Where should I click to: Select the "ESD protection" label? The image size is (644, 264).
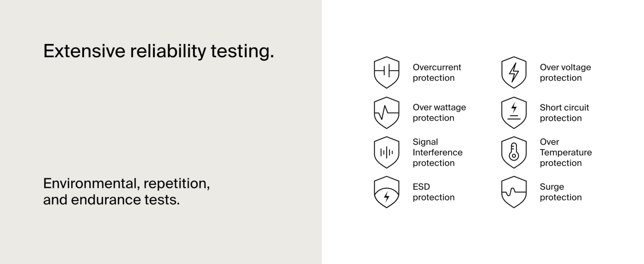[434, 192]
